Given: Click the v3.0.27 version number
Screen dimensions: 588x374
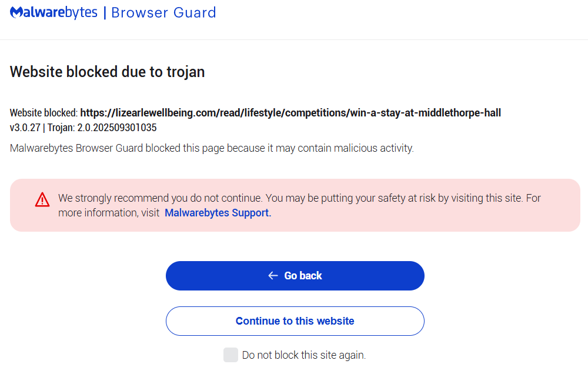Looking at the screenshot, I should pyautogui.click(x=25, y=127).
